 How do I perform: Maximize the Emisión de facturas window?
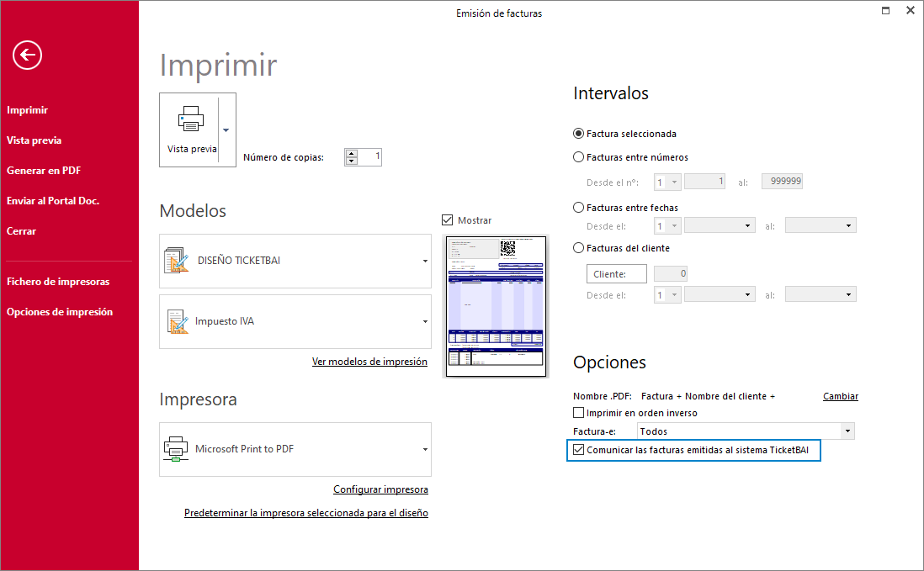coord(885,10)
